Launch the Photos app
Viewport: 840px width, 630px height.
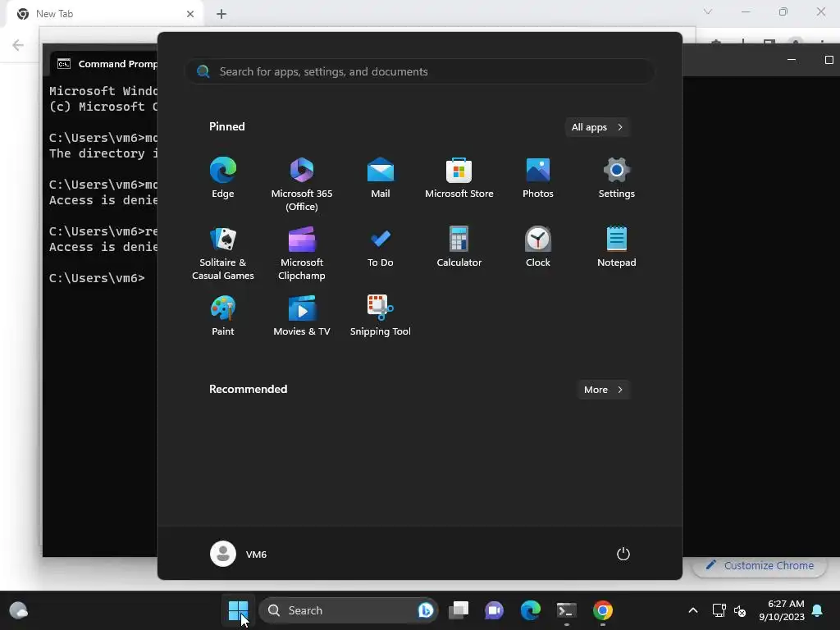pyautogui.click(x=538, y=177)
